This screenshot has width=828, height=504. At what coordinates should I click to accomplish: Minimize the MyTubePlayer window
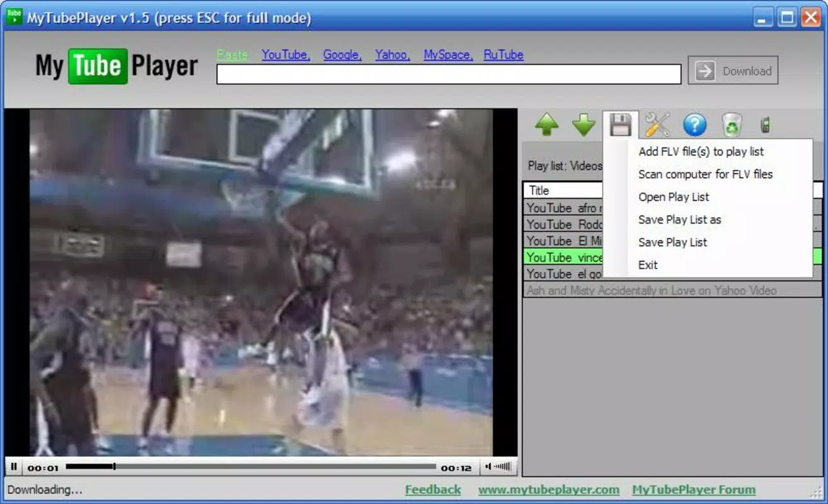pyautogui.click(x=764, y=18)
